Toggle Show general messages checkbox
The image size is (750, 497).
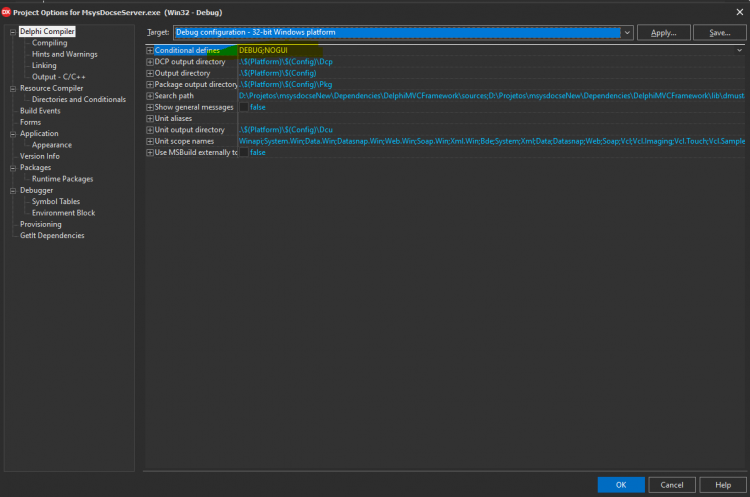point(243,107)
